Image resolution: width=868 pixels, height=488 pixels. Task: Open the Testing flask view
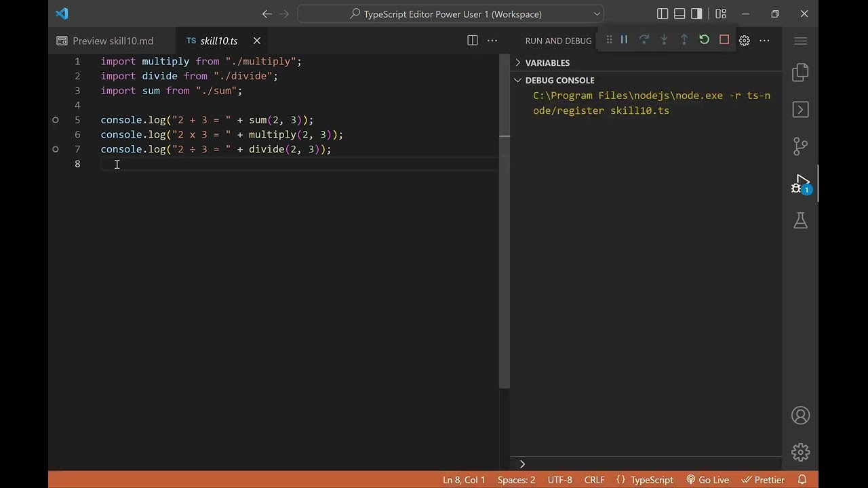pyautogui.click(x=801, y=220)
